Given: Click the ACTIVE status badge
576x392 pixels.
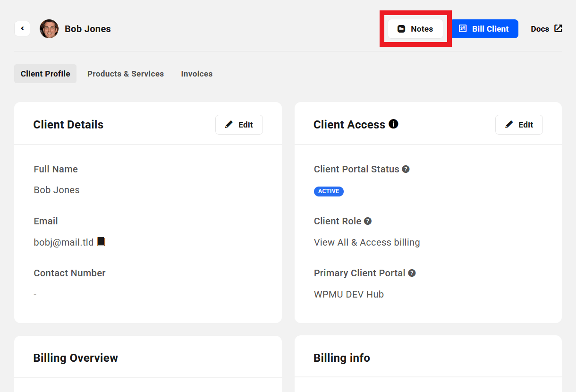Looking at the screenshot, I should (329, 191).
